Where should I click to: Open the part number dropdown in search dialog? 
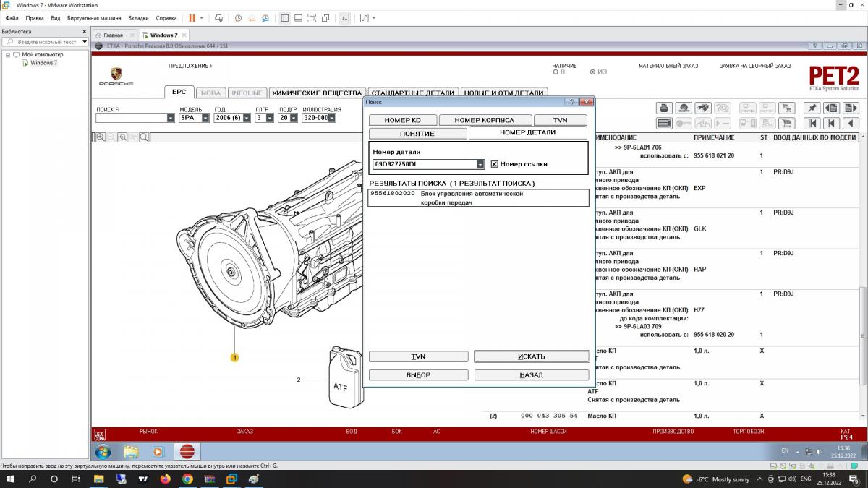click(480, 164)
